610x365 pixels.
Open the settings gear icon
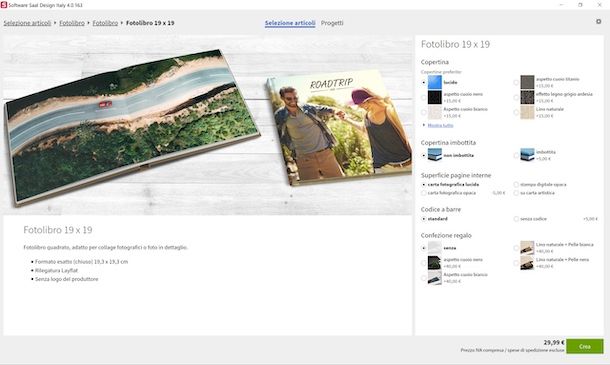point(598,22)
